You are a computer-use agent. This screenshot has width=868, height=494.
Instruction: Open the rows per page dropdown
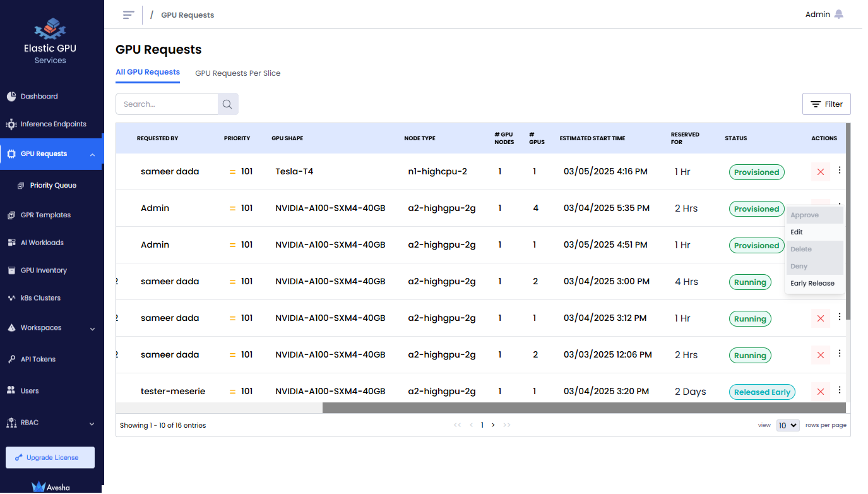tap(788, 425)
